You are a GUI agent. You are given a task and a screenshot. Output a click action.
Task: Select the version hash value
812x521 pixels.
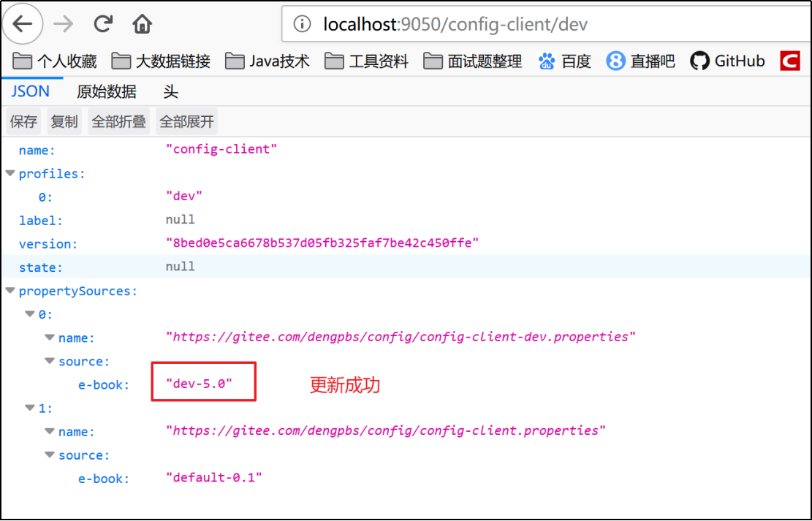pyautogui.click(x=322, y=243)
